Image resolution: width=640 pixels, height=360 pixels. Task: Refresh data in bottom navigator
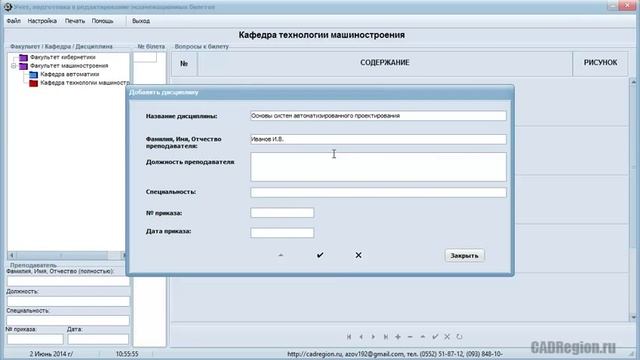point(460,337)
